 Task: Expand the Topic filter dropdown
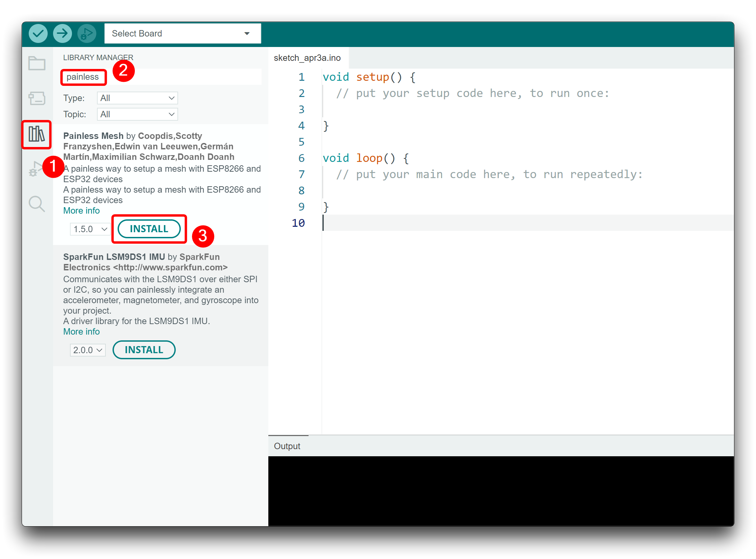pos(137,114)
